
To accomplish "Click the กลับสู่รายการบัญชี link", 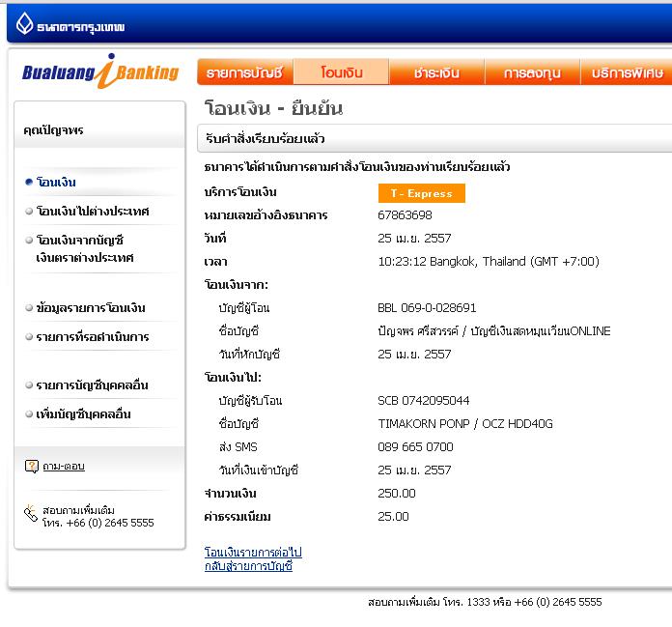I will click(x=248, y=566).
